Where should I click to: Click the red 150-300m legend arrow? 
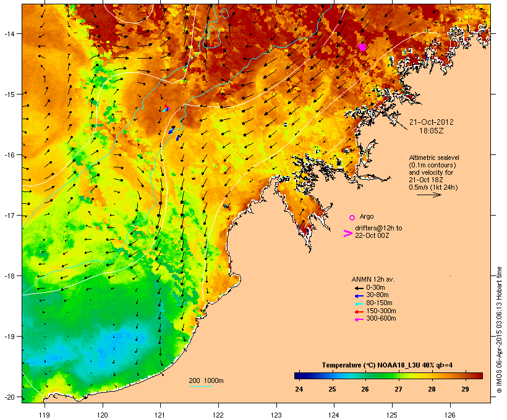click(359, 311)
